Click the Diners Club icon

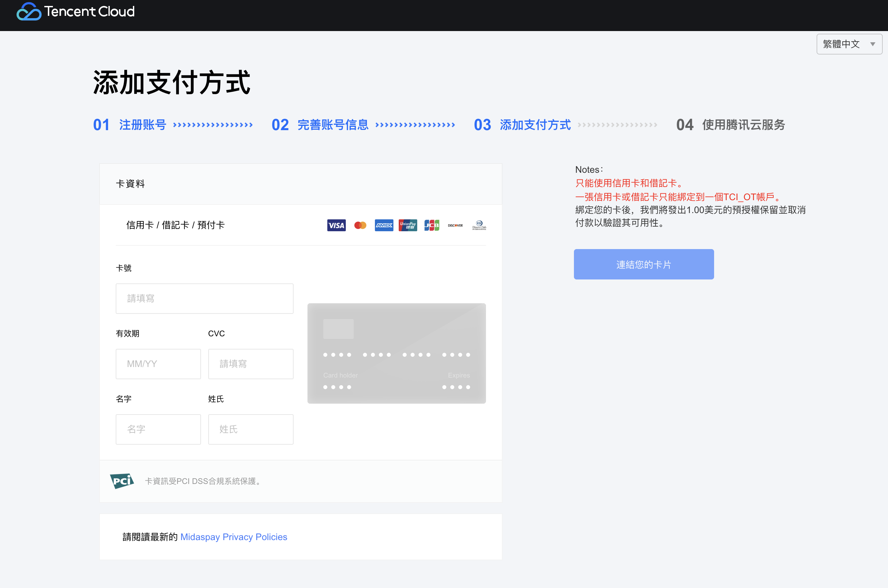pyautogui.click(x=479, y=225)
